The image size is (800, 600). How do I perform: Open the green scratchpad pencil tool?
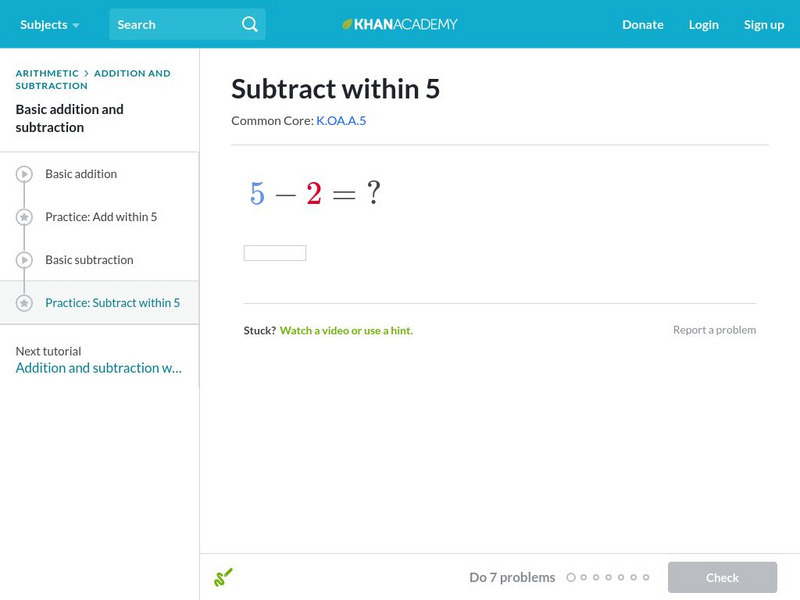click(223, 577)
